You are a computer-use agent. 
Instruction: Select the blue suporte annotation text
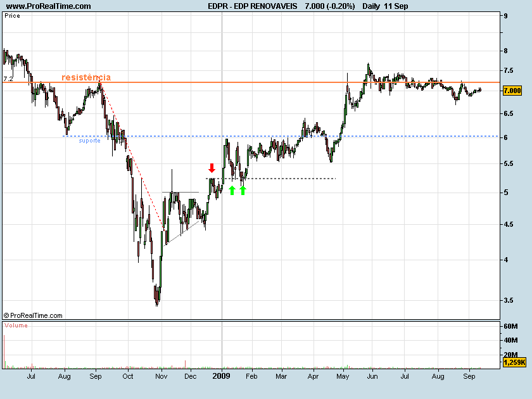tap(89, 141)
